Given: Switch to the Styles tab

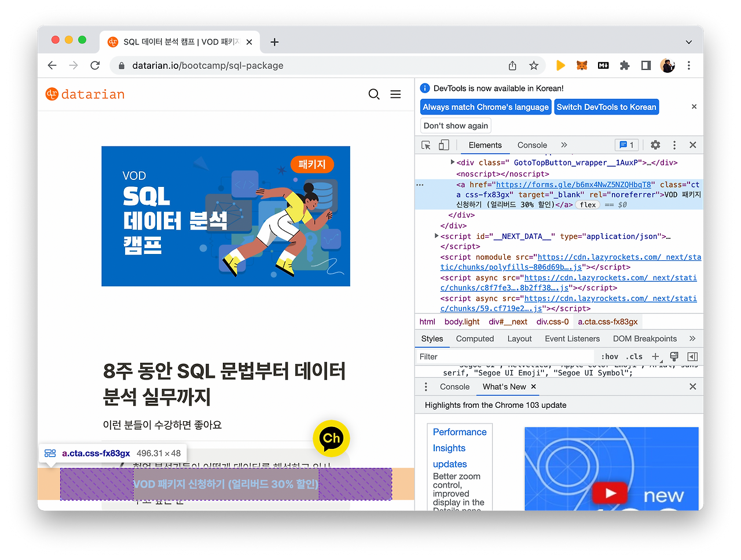Looking at the screenshot, I should (x=432, y=339).
